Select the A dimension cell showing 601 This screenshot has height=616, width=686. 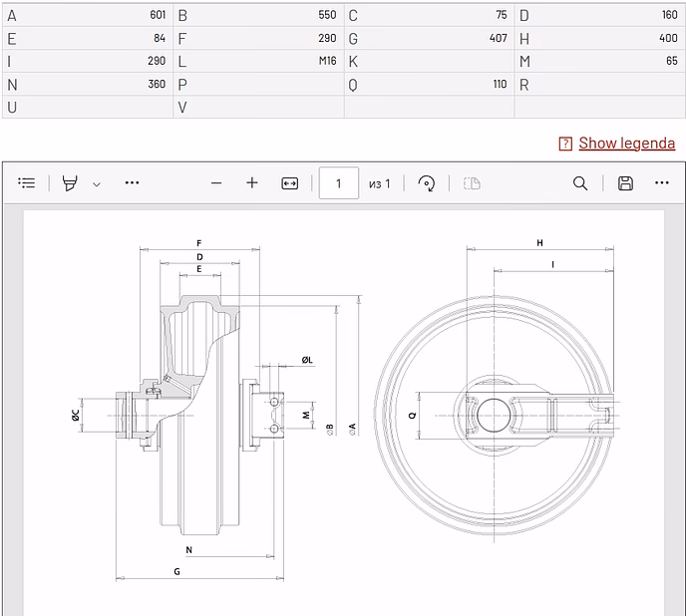coord(88,15)
